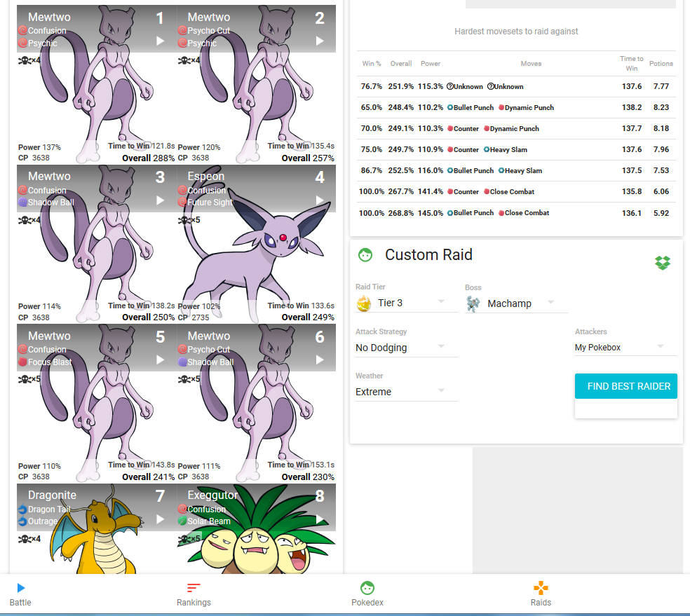Click the fighting type icon beside Focus Blast on card 5
The height and width of the screenshot is (616, 690).
point(22,362)
